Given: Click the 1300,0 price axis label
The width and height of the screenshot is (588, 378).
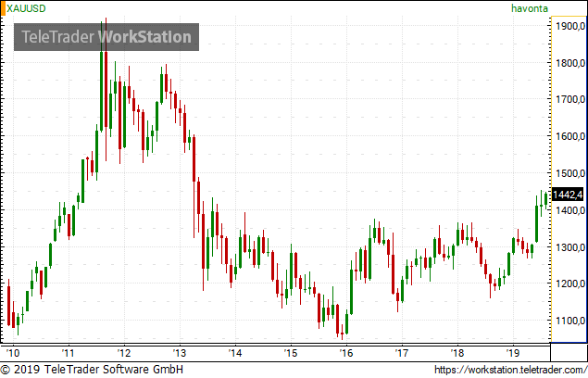Looking at the screenshot, I should [x=569, y=247].
